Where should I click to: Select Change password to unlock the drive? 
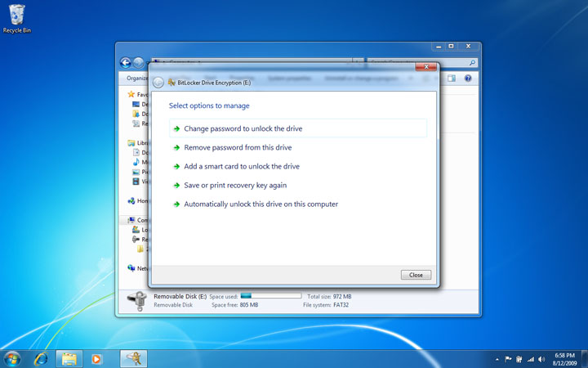[243, 128]
